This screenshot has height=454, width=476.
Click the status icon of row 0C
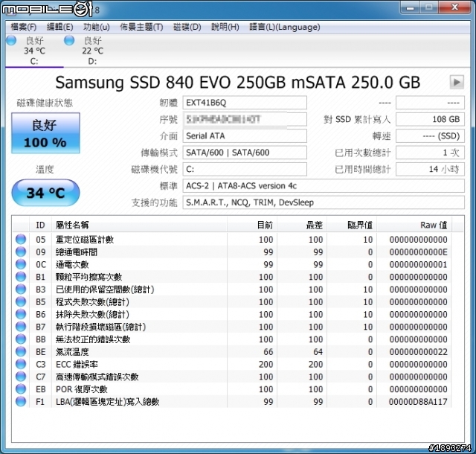[21, 264]
